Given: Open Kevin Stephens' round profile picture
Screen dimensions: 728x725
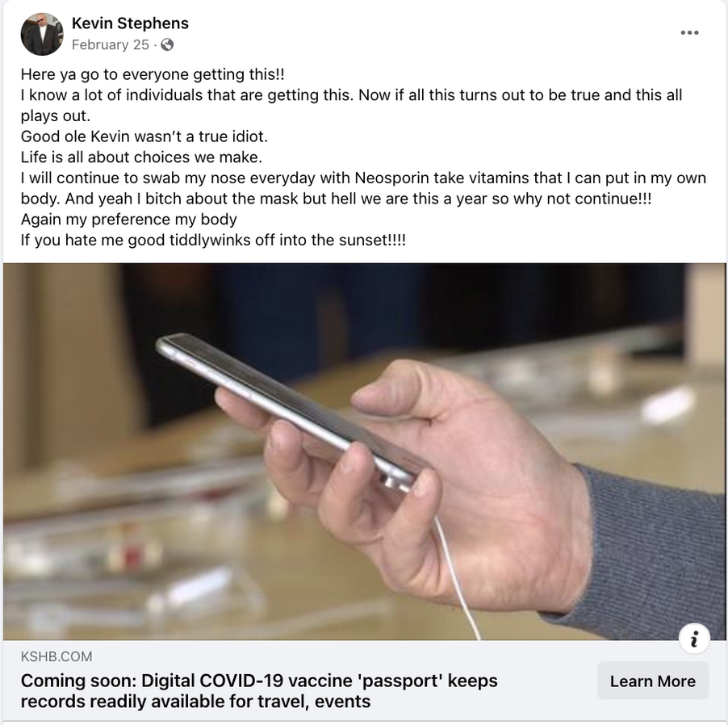Looking at the screenshot, I should click(x=42, y=34).
